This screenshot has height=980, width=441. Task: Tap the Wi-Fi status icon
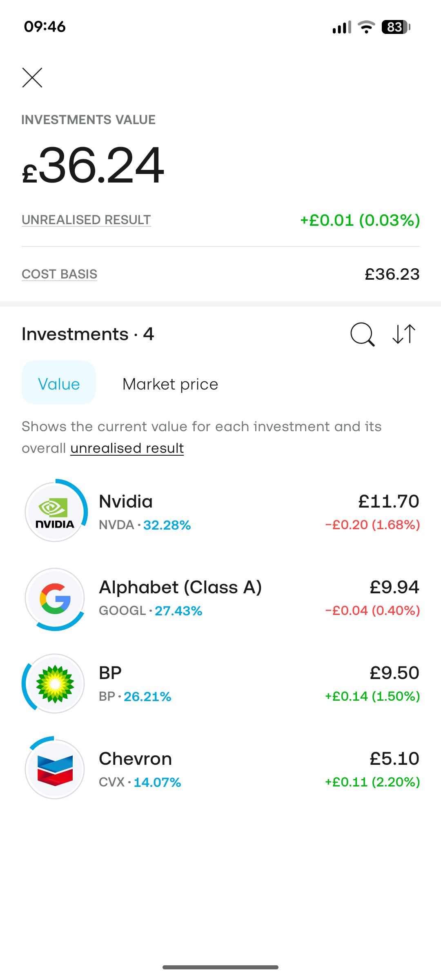click(x=366, y=27)
